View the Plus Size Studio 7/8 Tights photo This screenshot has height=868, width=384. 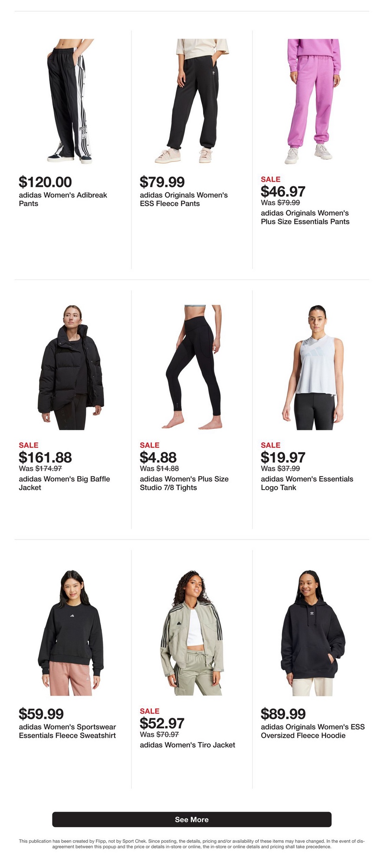[x=191, y=368]
